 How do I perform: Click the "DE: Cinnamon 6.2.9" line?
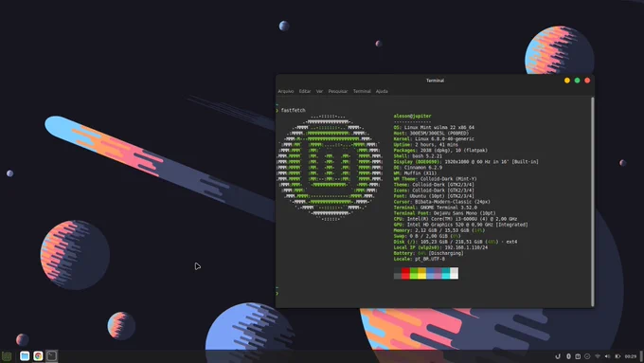coord(418,168)
